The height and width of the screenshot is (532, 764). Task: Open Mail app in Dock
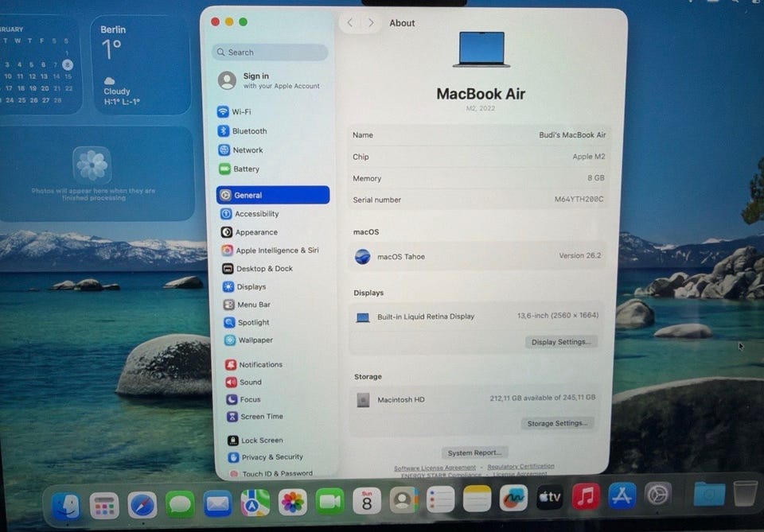(217, 503)
